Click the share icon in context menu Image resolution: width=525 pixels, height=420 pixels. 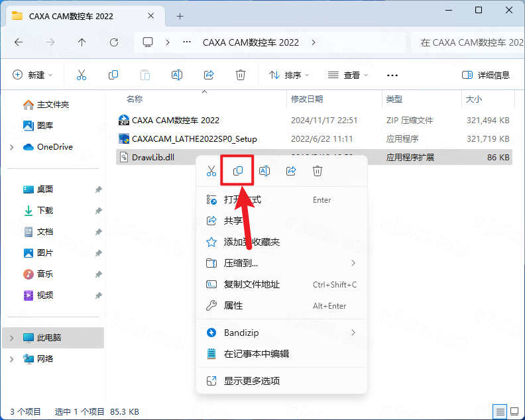291,171
